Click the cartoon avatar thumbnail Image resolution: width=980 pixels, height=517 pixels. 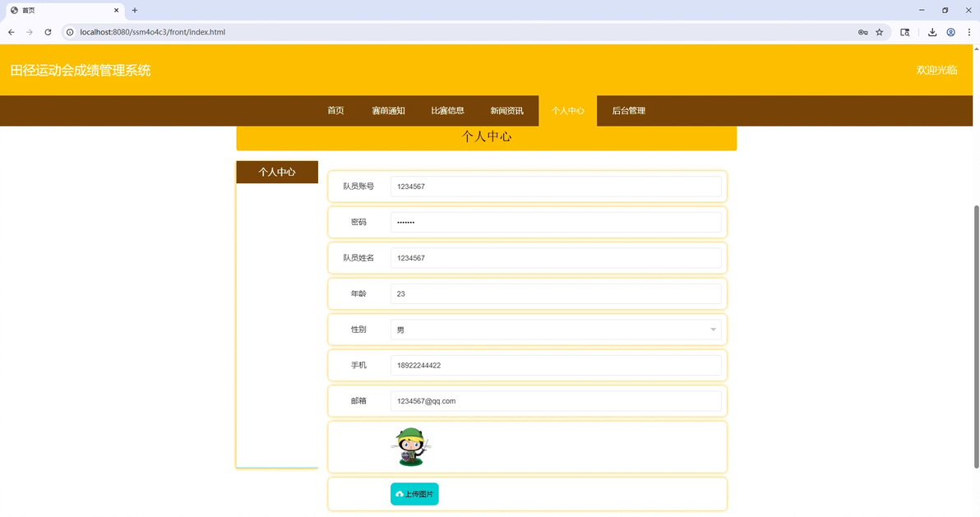[410, 446]
